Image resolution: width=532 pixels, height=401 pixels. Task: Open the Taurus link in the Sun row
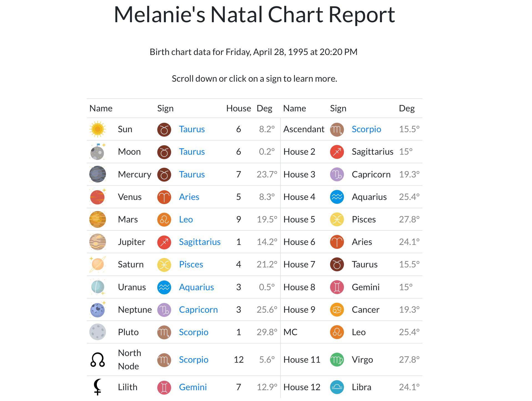pyautogui.click(x=192, y=129)
